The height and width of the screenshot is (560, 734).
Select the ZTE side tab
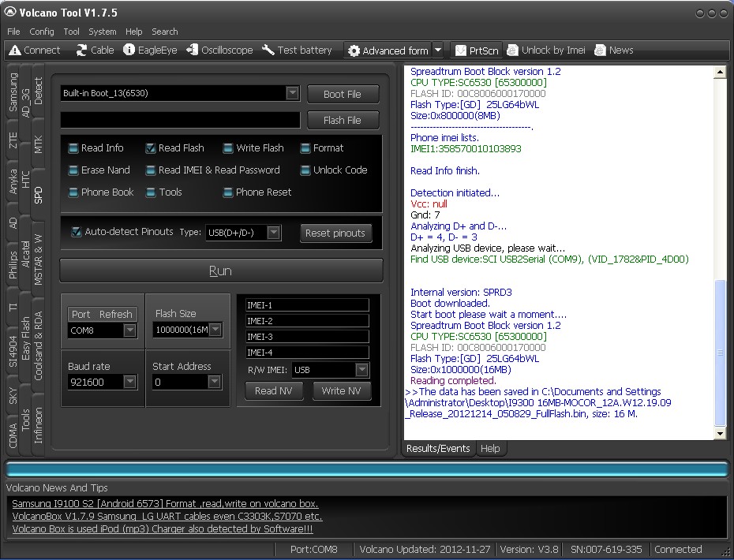tap(13, 140)
